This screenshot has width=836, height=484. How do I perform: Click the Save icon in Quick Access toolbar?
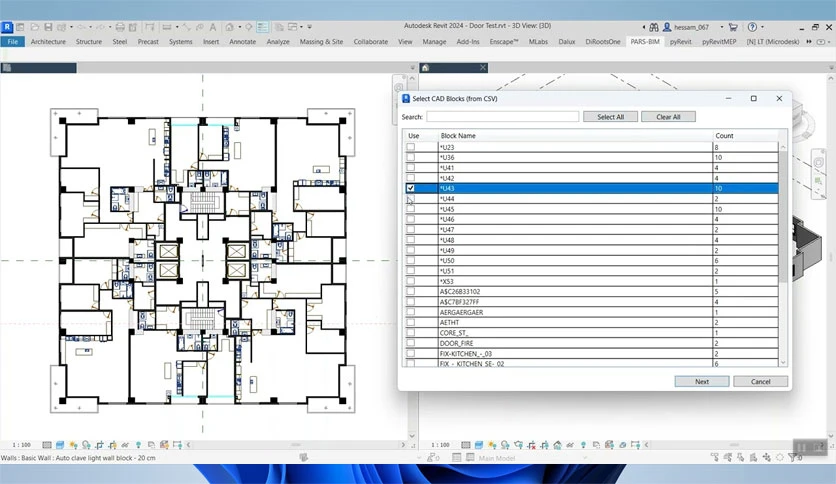pos(48,27)
